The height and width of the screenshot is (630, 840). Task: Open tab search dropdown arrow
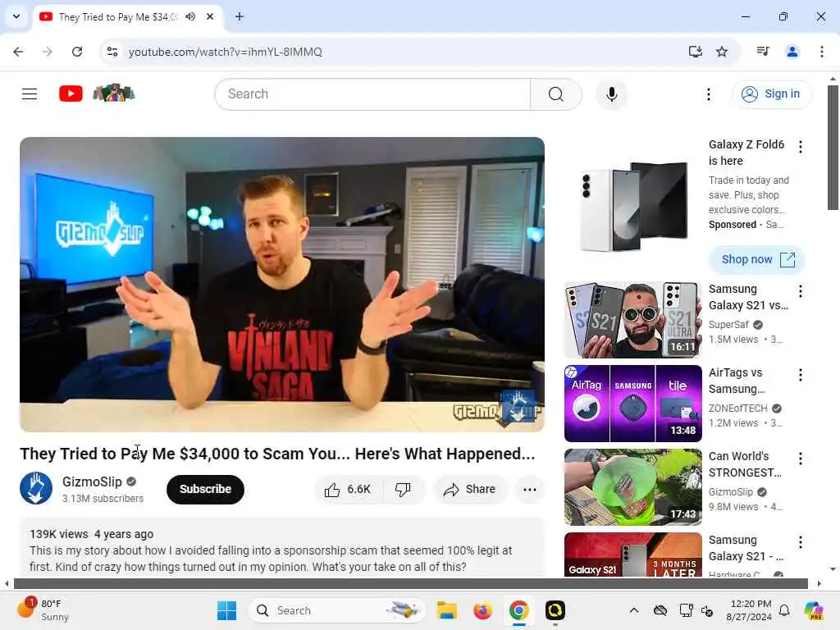point(16,16)
